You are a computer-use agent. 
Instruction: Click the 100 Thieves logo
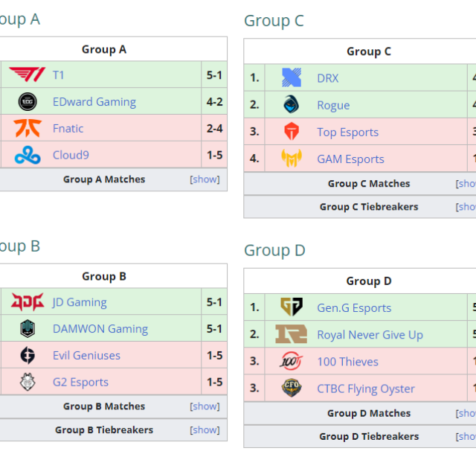(291, 361)
